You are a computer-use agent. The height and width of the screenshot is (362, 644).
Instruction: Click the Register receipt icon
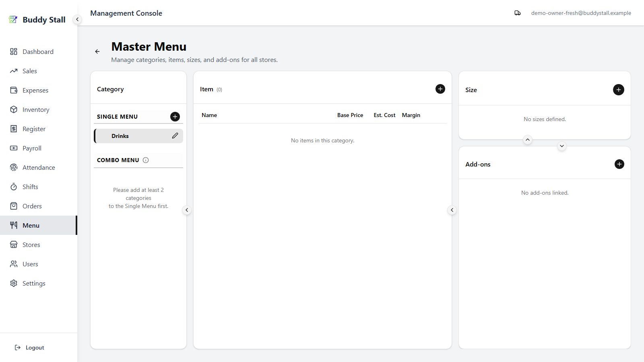(x=14, y=129)
